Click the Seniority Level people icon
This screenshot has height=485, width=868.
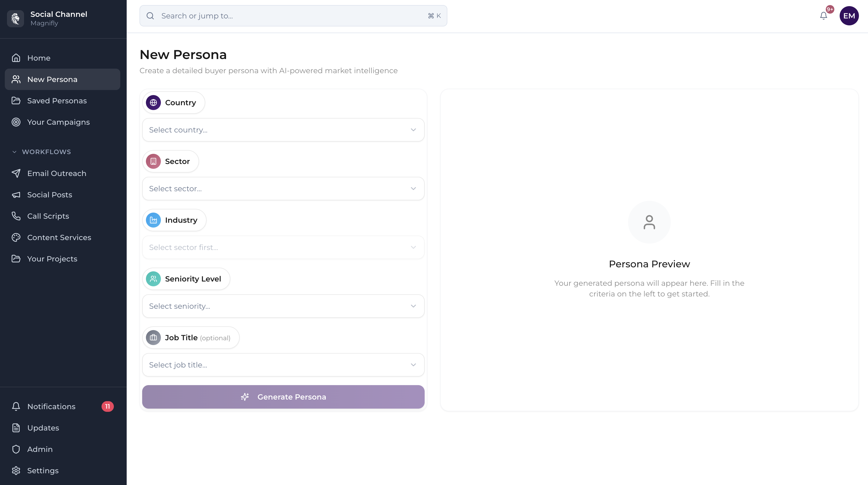click(x=153, y=279)
